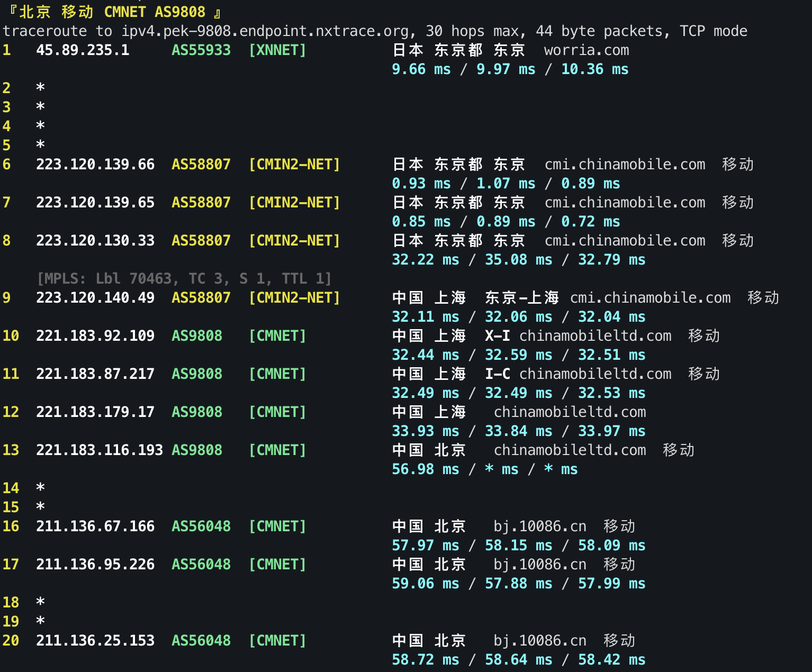Click IP 211.136.25.153 at hop 20
Image resolution: width=812 pixels, height=672 pixels.
point(95,641)
